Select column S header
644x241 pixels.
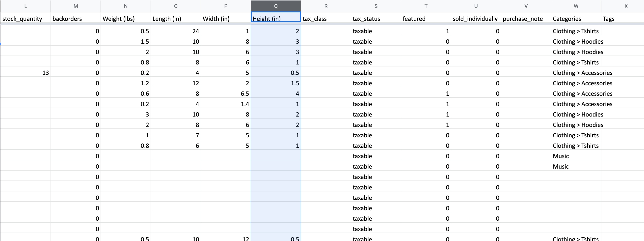[376, 6]
